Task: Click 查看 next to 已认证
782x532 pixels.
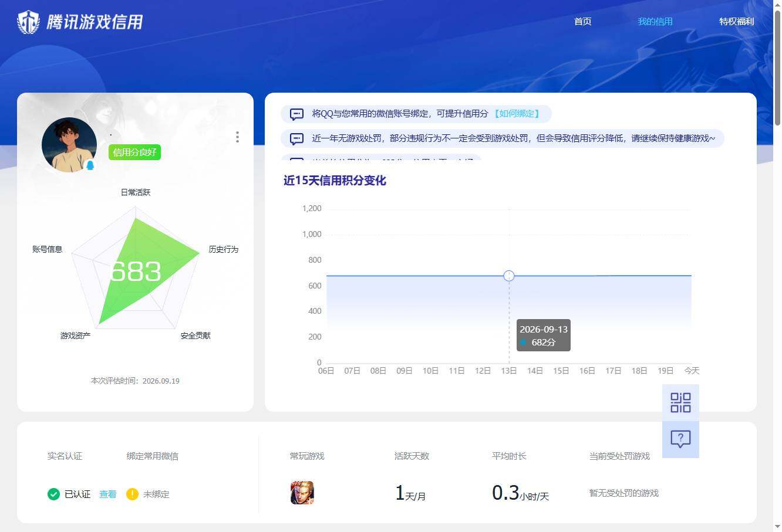Action: (108, 494)
